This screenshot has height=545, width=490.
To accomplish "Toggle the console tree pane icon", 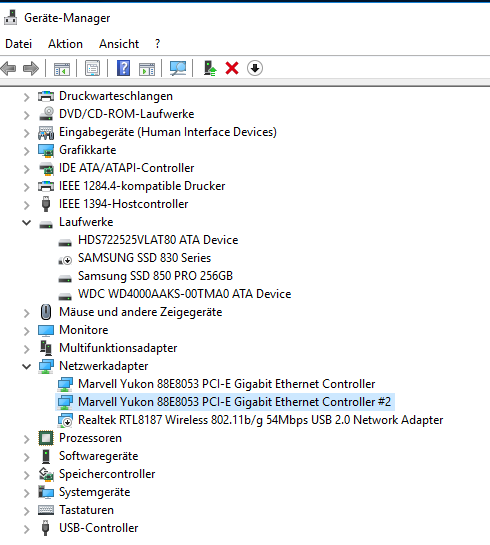I will pos(62,68).
